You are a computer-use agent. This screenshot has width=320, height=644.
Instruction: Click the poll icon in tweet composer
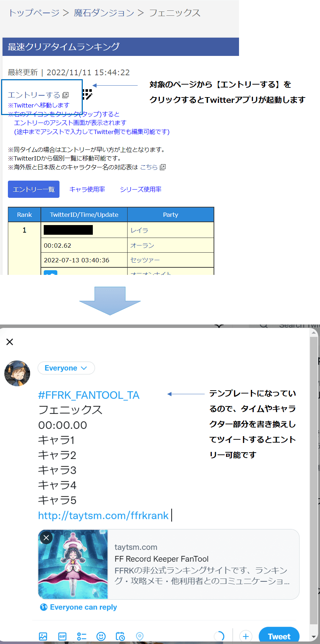[x=82, y=636]
